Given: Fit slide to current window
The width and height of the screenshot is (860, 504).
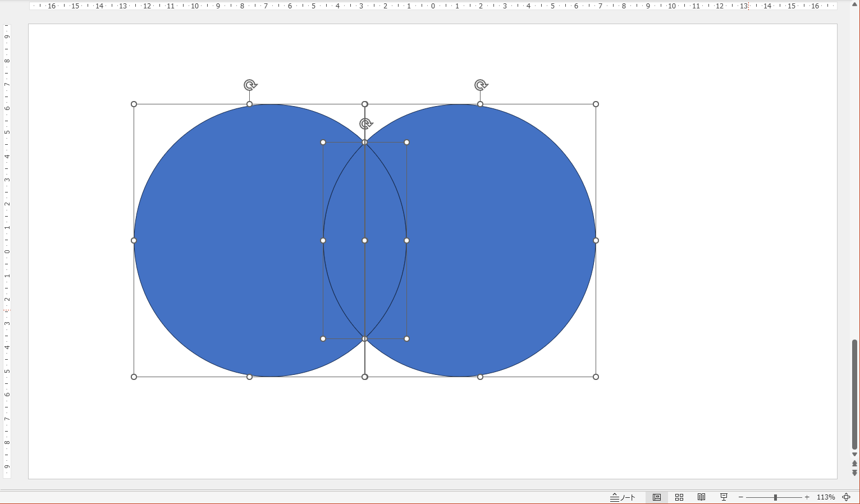Looking at the screenshot, I should (847, 497).
